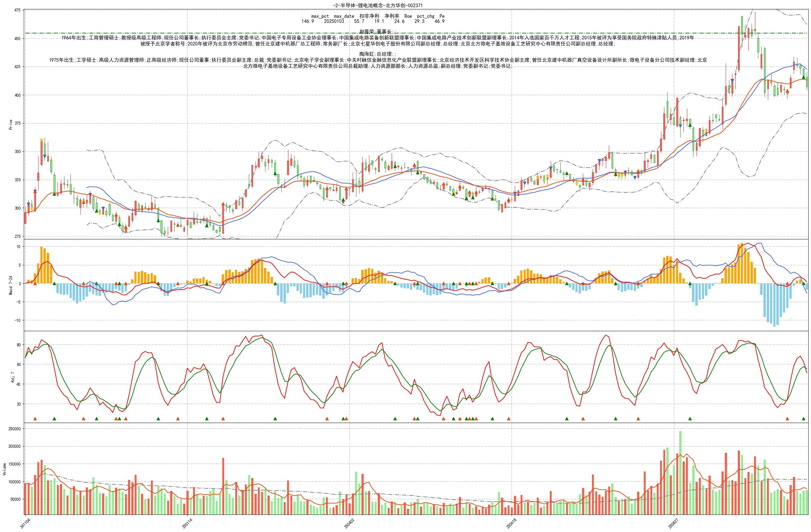Click yellow triangle atop November 2024 price peak
This screenshot has height=532, width=811.
(x=41, y=140)
